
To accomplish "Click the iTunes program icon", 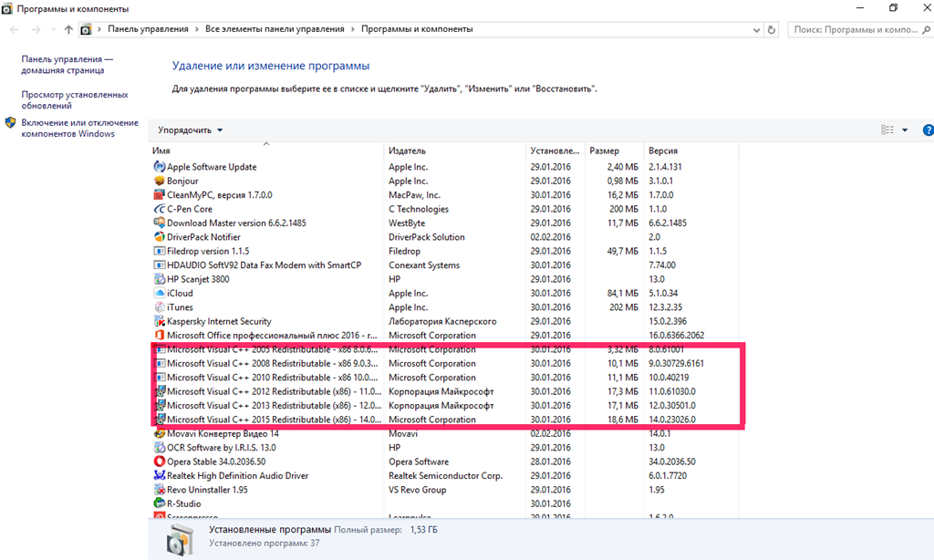I will 159,306.
